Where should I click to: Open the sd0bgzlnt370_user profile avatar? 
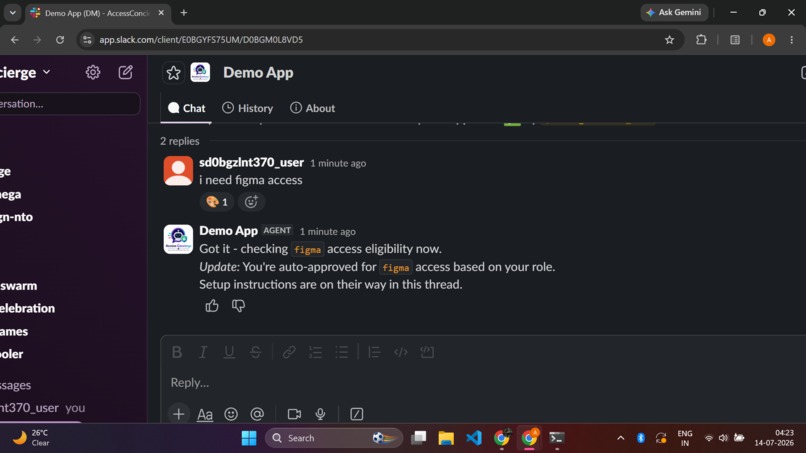(178, 171)
